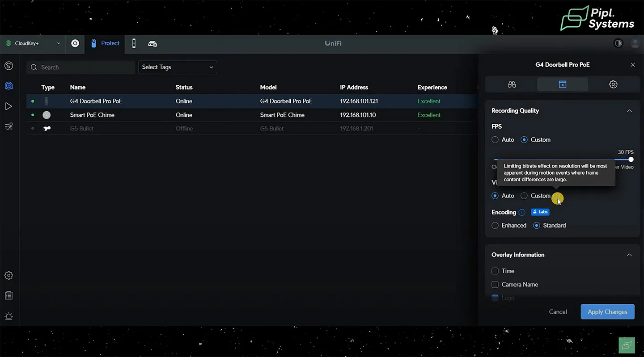Click Cancel in the device panel
Screen dimensions: 644x357
click(x=558, y=312)
